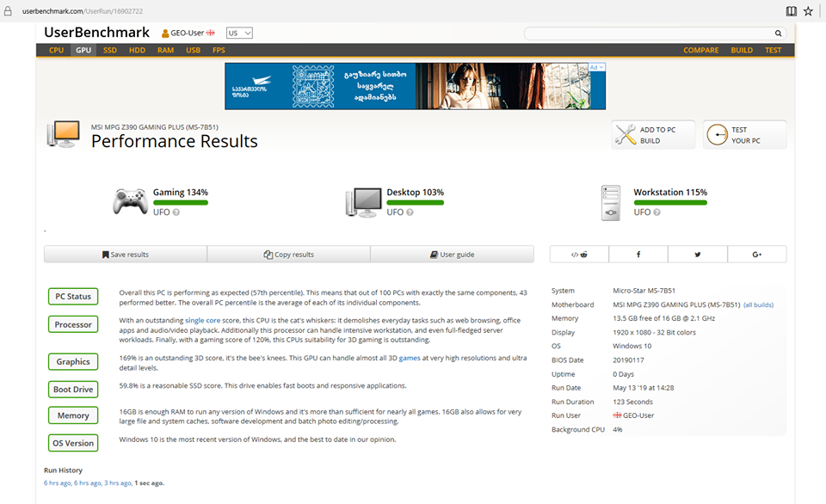Viewport: 826px width, 504px height.
Task: Select the '123 Seconds' run duration value
Action: point(632,402)
